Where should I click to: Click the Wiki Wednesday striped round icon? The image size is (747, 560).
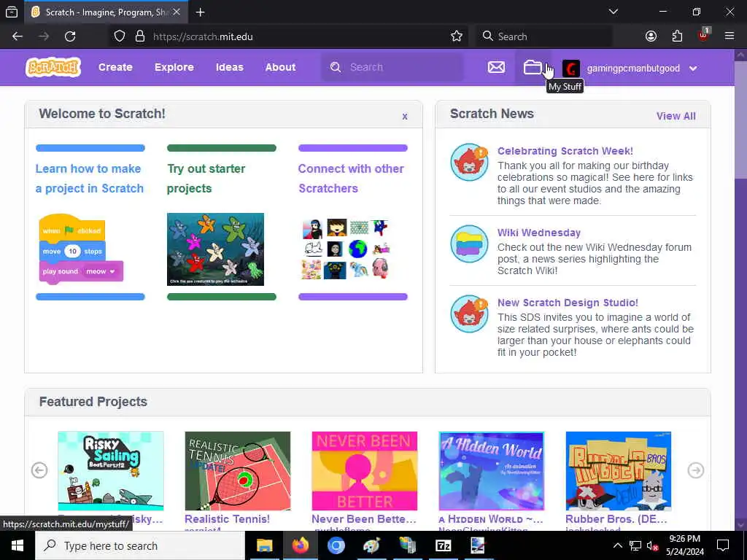point(469,244)
